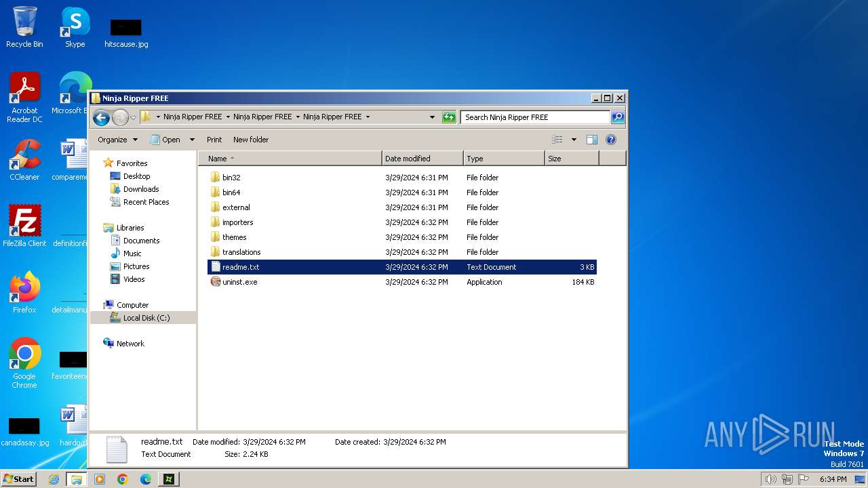The width and height of the screenshot is (868, 488).
Task: Click the Google Chrome desktop icon
Action: (x=24, y=363)
